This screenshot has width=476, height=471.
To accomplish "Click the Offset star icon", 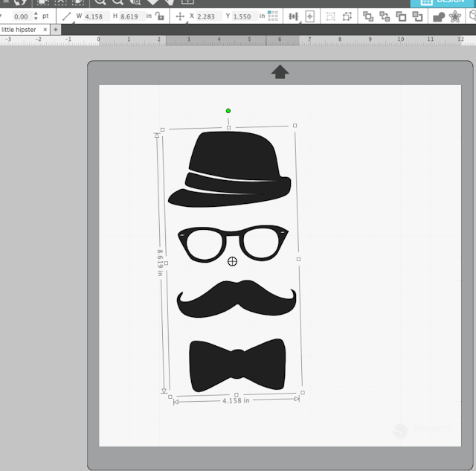I will (455, 16).
